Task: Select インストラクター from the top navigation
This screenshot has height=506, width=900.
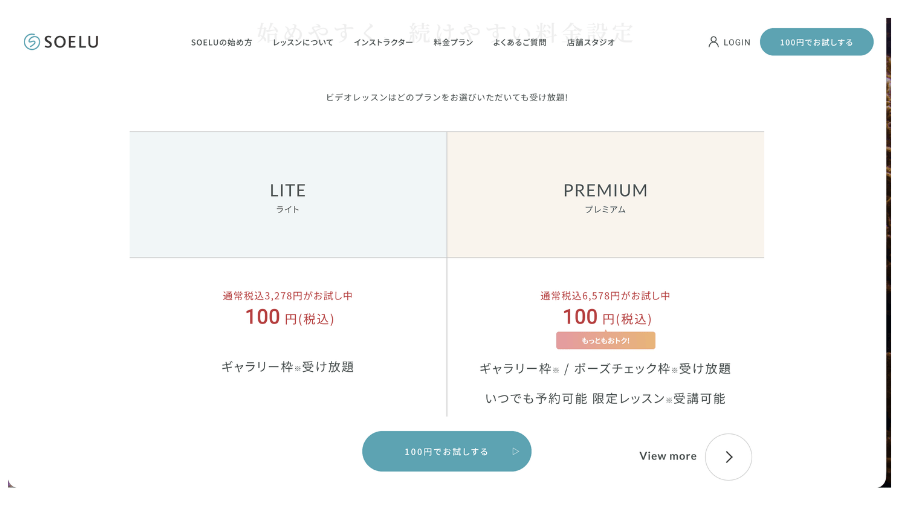Action: (383, 43)
